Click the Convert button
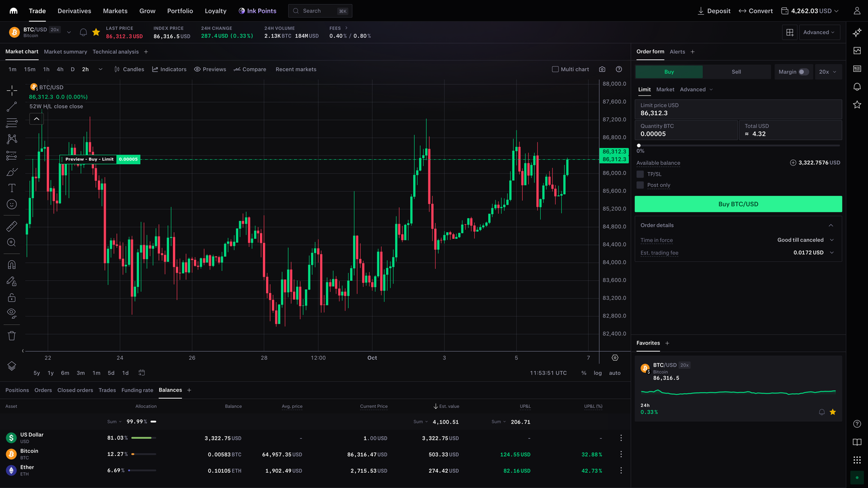Image resolution: width=868 pixels, height=488 pixels. [756, 11]
